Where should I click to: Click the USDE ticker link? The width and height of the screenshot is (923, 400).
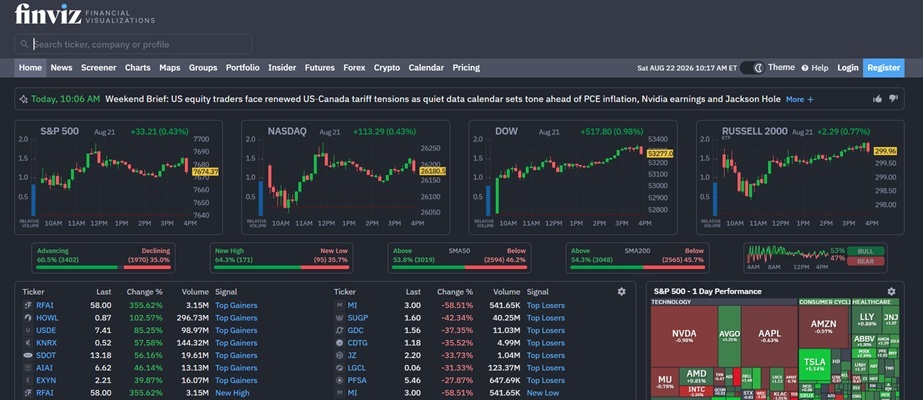46,330
